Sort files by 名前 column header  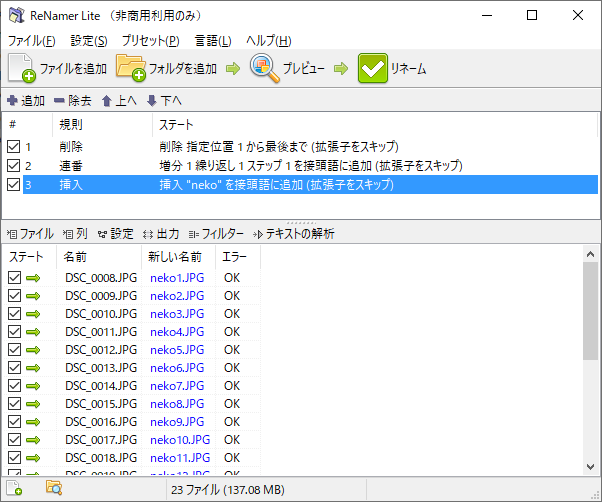pos(99,257)
